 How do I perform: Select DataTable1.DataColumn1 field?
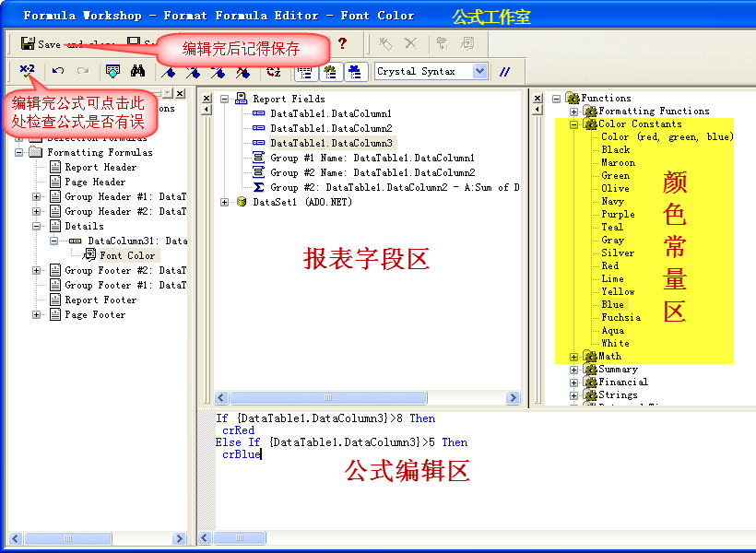pyautogui.click(x=331, y=113)
